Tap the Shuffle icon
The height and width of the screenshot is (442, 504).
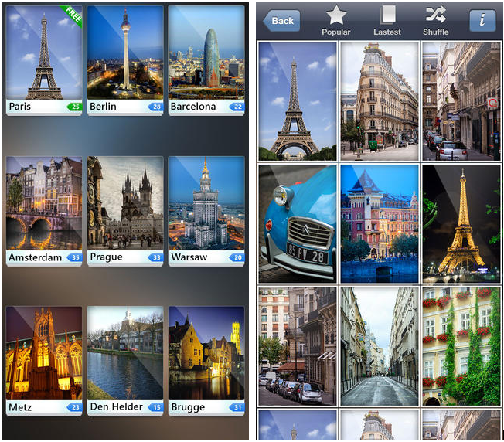point(435,21)
